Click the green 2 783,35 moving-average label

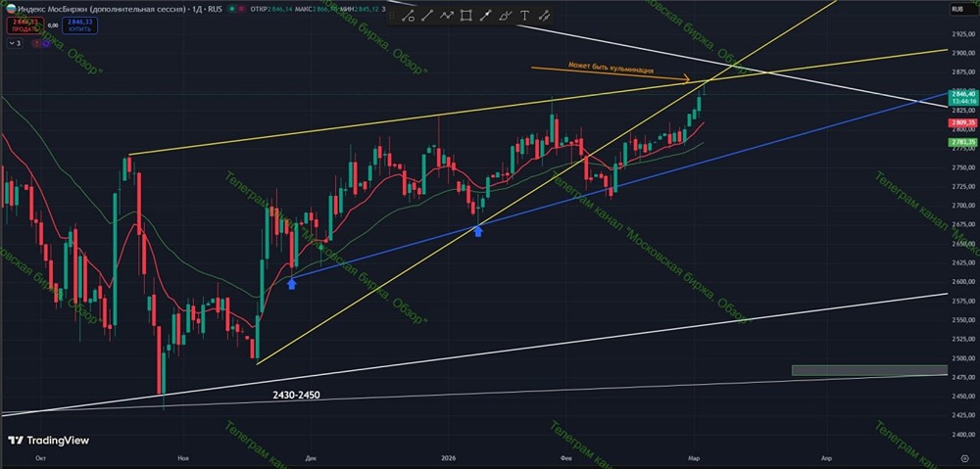pos(963,143)
